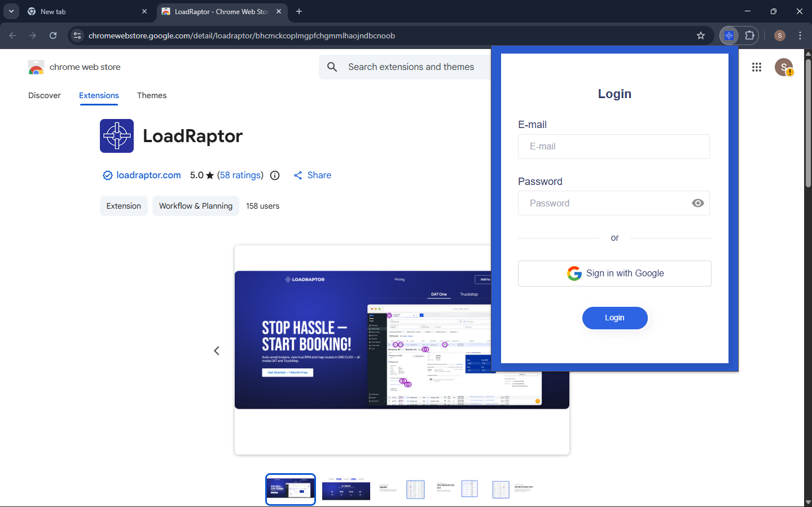The height and width of the screenshot is (507, 812).
Task: Open the Chrome profile avatar in toolbar
Action: [780, 36]
